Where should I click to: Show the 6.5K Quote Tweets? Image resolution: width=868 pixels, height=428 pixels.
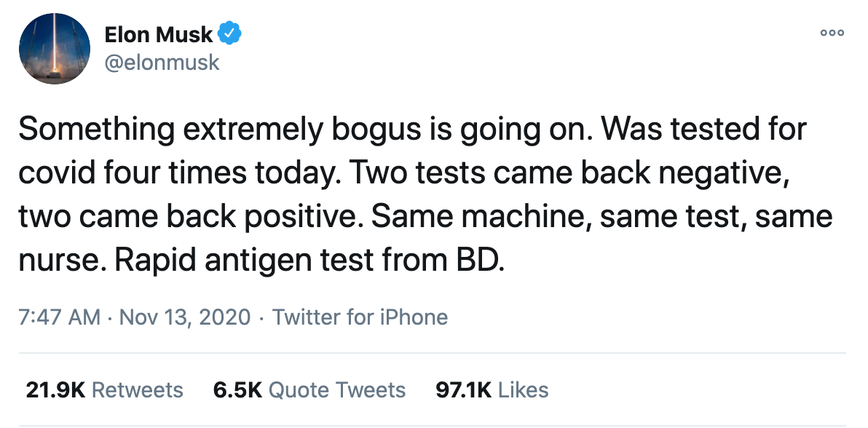[336, 389]
